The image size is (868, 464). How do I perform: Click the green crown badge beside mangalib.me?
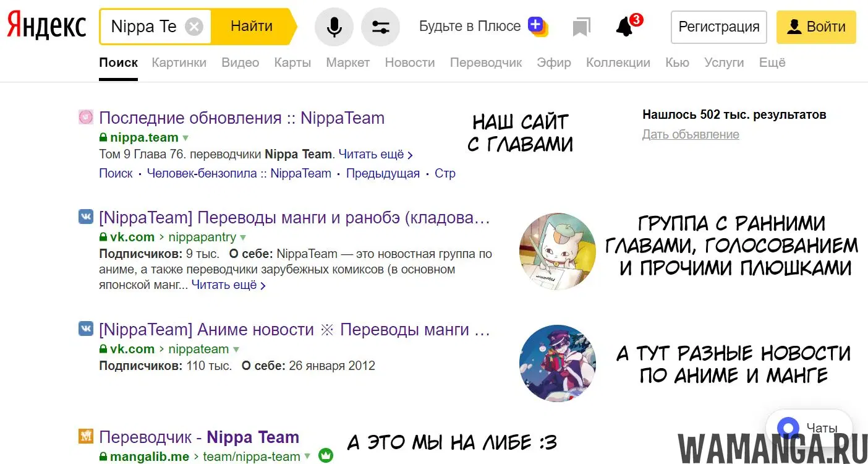pos(325,457)
